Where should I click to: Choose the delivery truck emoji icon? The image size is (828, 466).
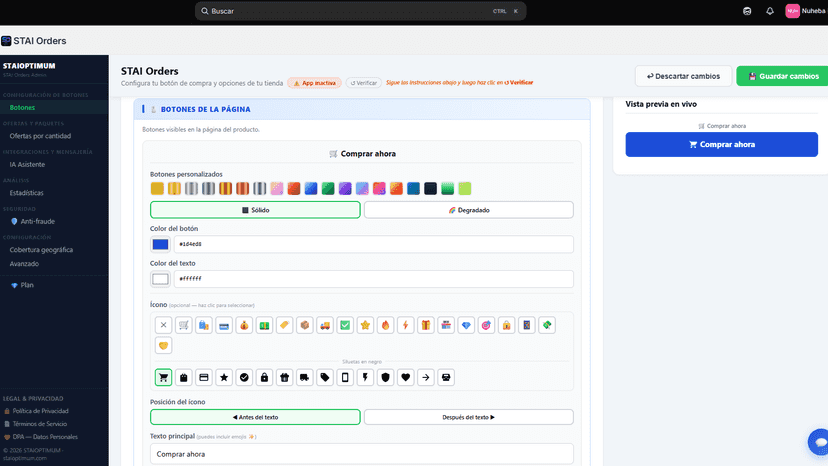[325, 325]
